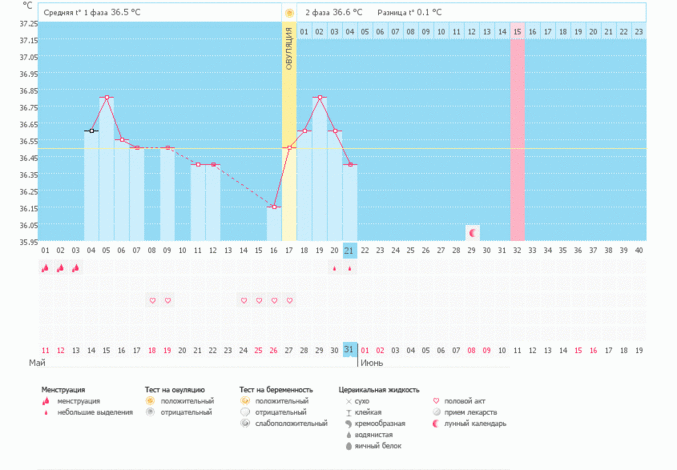Viewport: 677px width, 470px height.
Task: Select the highlighted date 31 on the calendar axis
Action: tap(348, 349)
